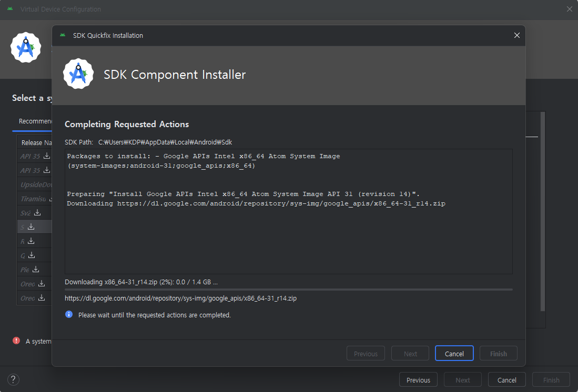This screenshot has width=578, height=392.
Task: Open help in Virtual Device Configuration window
Action: tap(13, 379)
